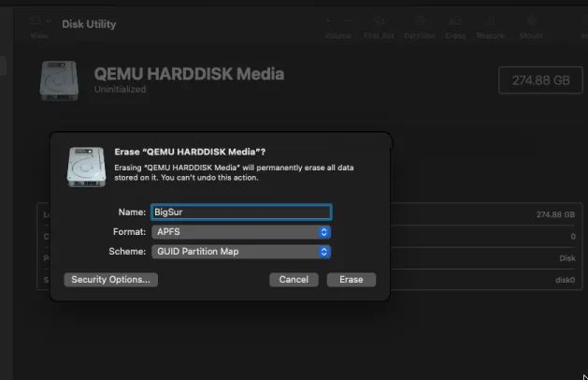Image resolution: width=588 pixels, height=380 pixels.
Task: Open the View sidebar menu in toolbar
Action: [x=36, y=21]
